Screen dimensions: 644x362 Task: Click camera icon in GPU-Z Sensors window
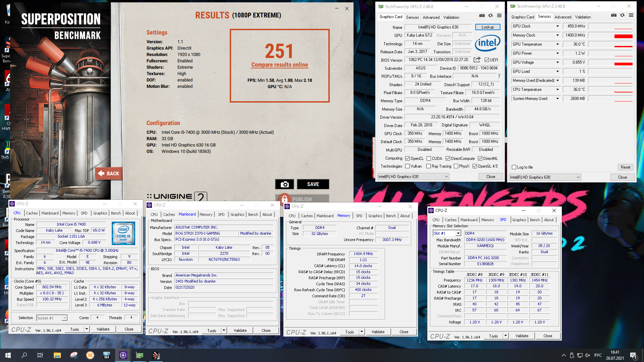point(614,15)
